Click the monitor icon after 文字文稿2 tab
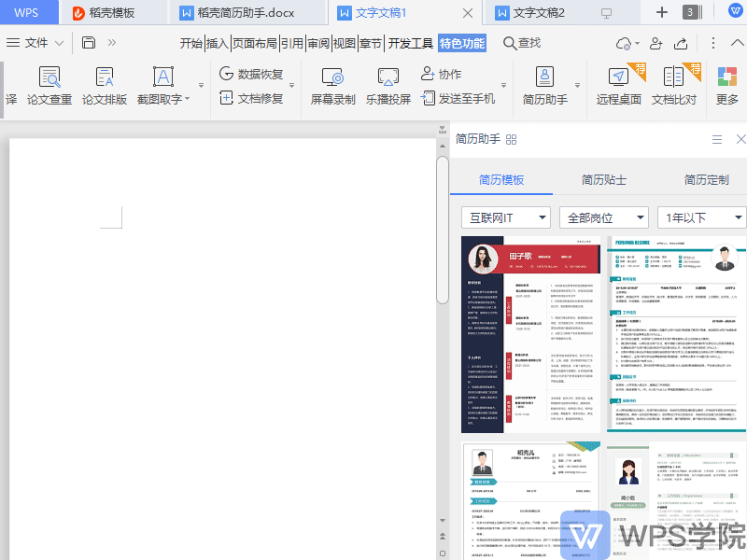Viewport: 747px width, 560px height. tap(606, 13)
